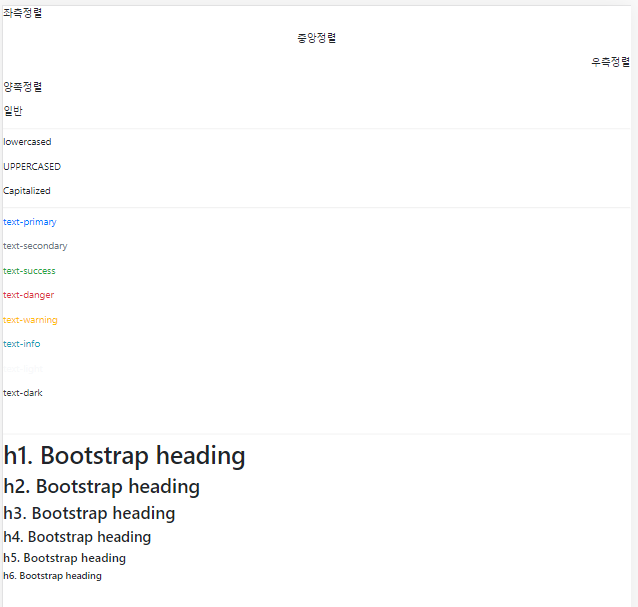The image size is (638, 607).
Task: Click the red text-danger line
Action: (28, 295)
